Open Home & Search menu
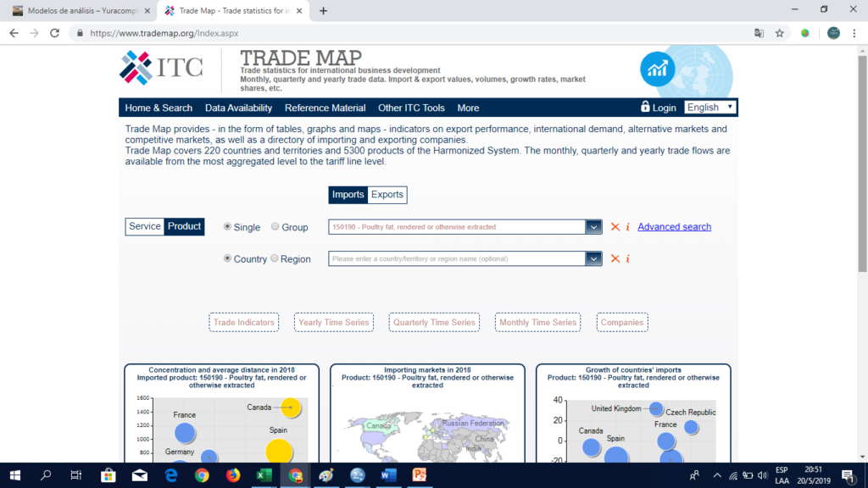Screen dimensions: 868x488 (159, 108)
